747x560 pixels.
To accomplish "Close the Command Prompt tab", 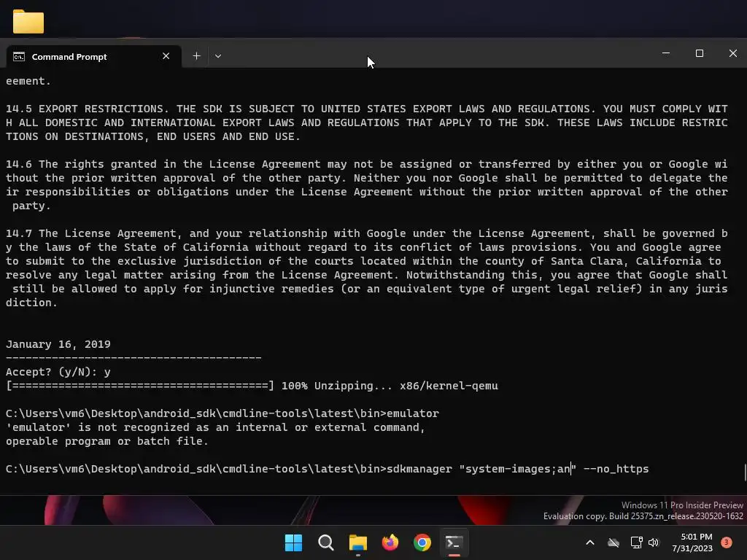I will pos(166,56).
